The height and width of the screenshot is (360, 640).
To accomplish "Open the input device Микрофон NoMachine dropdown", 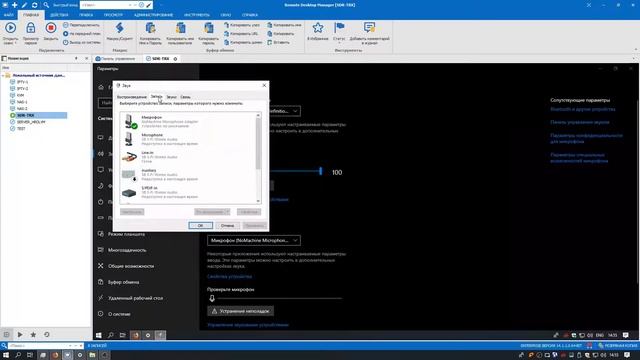I will coord(253,240).
